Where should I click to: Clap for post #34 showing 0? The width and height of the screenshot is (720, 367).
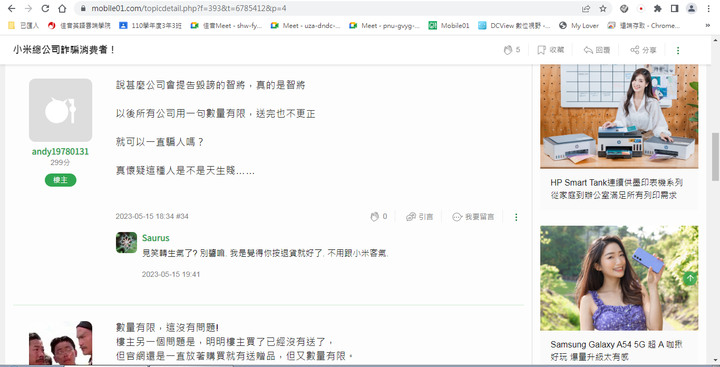pos(379,217)
